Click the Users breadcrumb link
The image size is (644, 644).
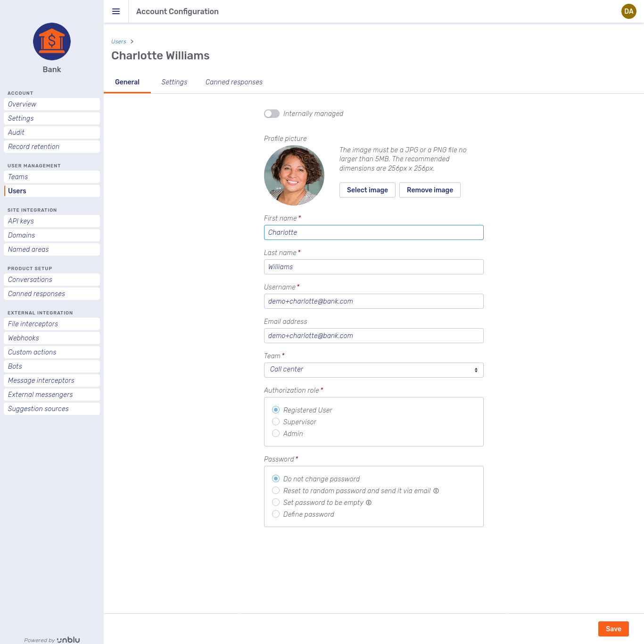pyautogui.click(x=119, y=41)
